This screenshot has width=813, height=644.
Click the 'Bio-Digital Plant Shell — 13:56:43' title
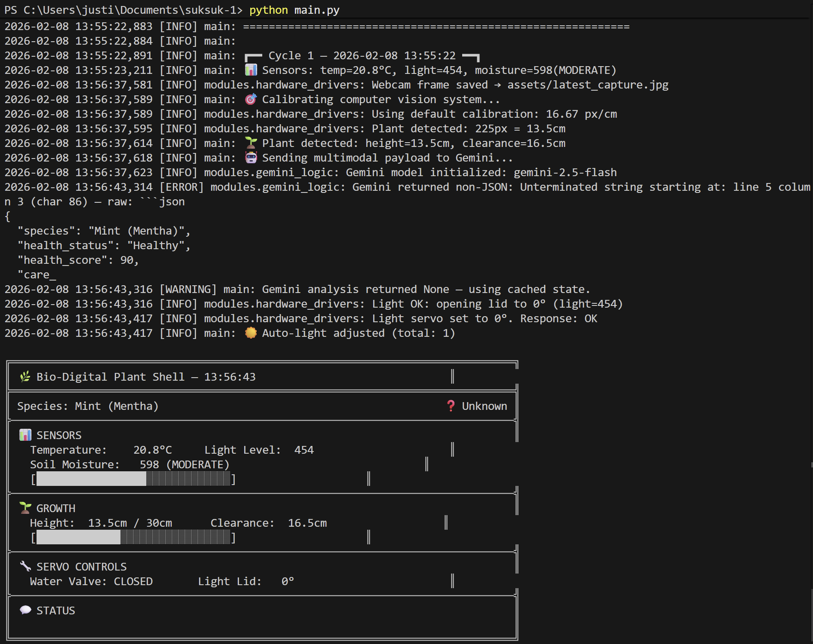tap(146, 377)
